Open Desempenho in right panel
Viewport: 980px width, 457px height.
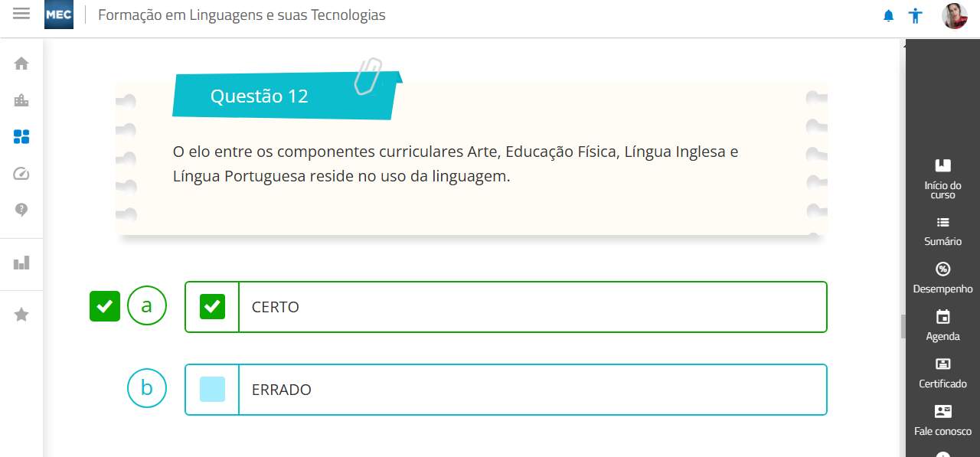[942, 278]
